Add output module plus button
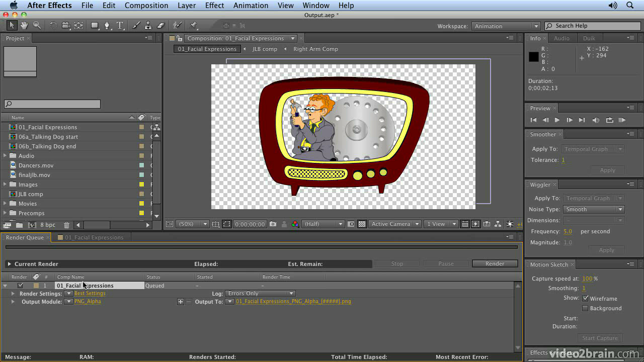 [181, 302]
